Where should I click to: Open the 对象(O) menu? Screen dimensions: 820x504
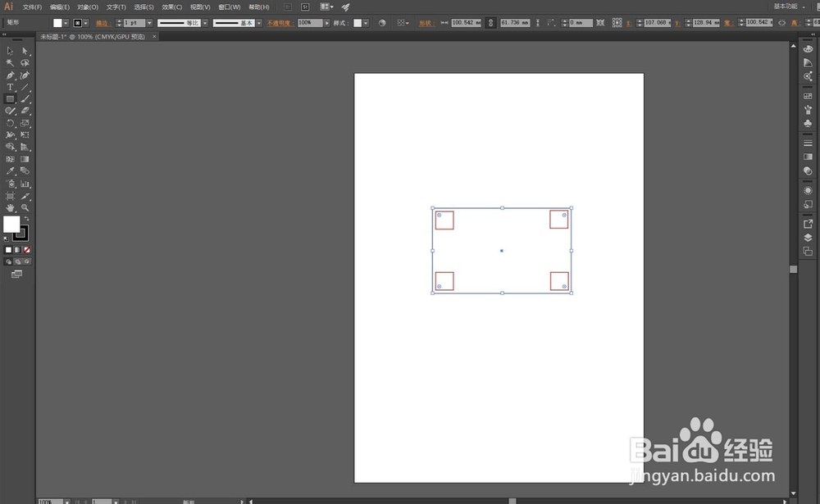pos(88,7)
